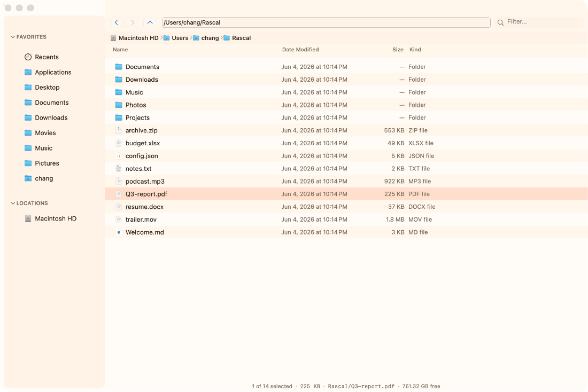The height and width of the screenshot is (392, 588).
Task: Go up to the parent folder
Action: [150, 22]
